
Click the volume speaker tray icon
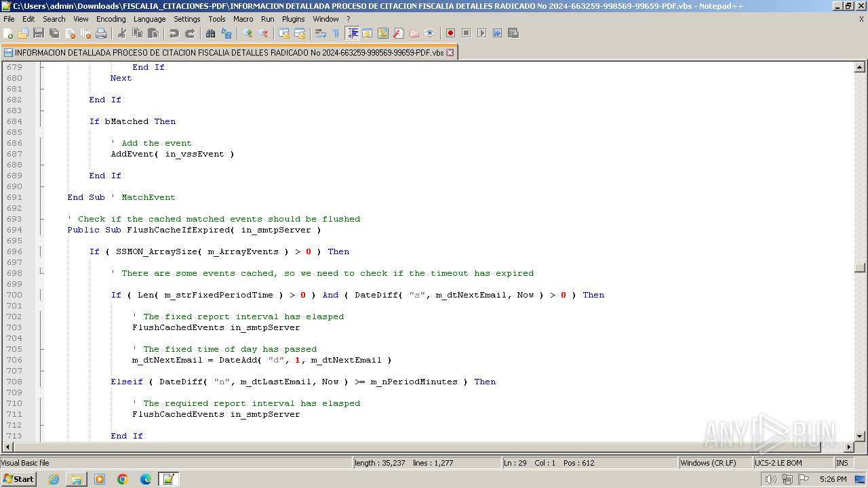[770, 479]
